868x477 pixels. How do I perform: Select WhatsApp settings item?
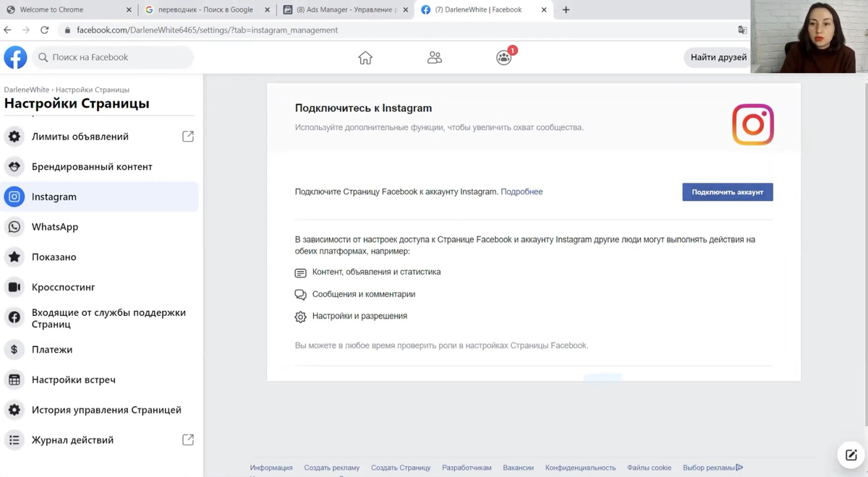pyautogui.click(x=100, y=227)
